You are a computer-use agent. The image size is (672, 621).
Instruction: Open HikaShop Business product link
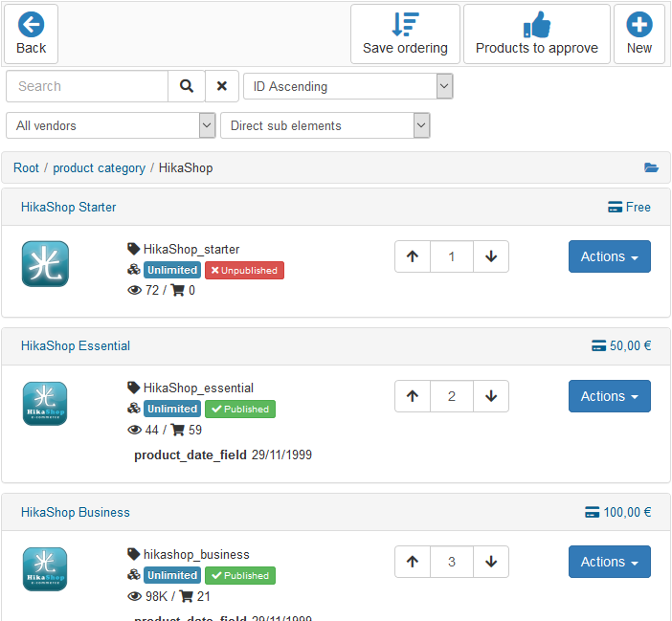76,512
